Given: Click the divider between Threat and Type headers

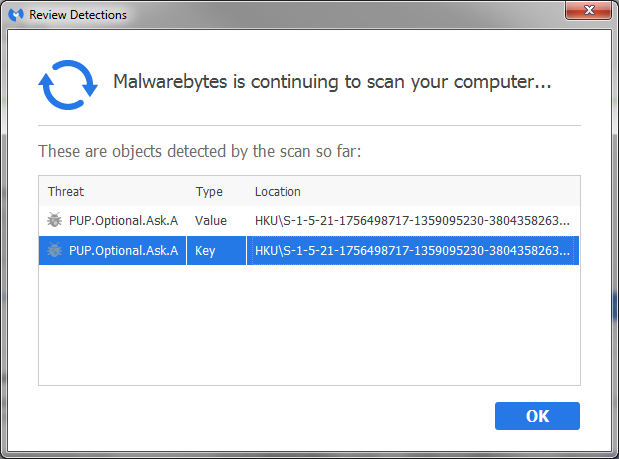Looking at the screenshot, I should coord(187,191).
